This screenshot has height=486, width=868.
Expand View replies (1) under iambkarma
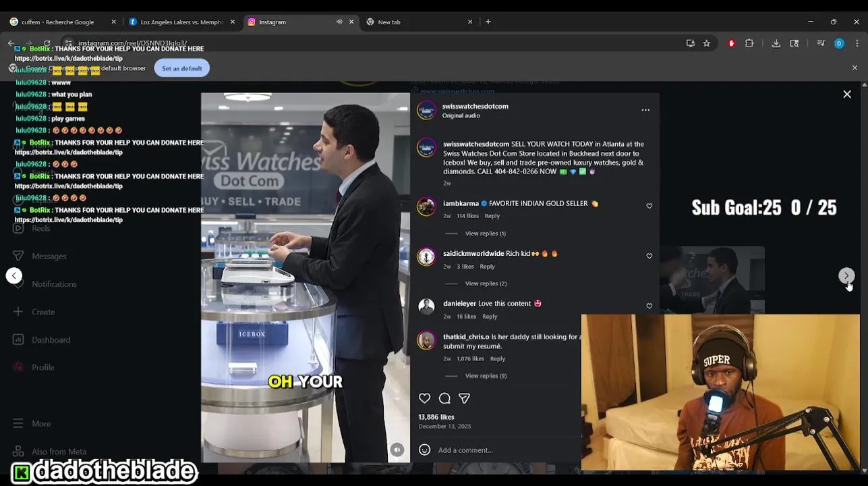[x=486, y=234]
